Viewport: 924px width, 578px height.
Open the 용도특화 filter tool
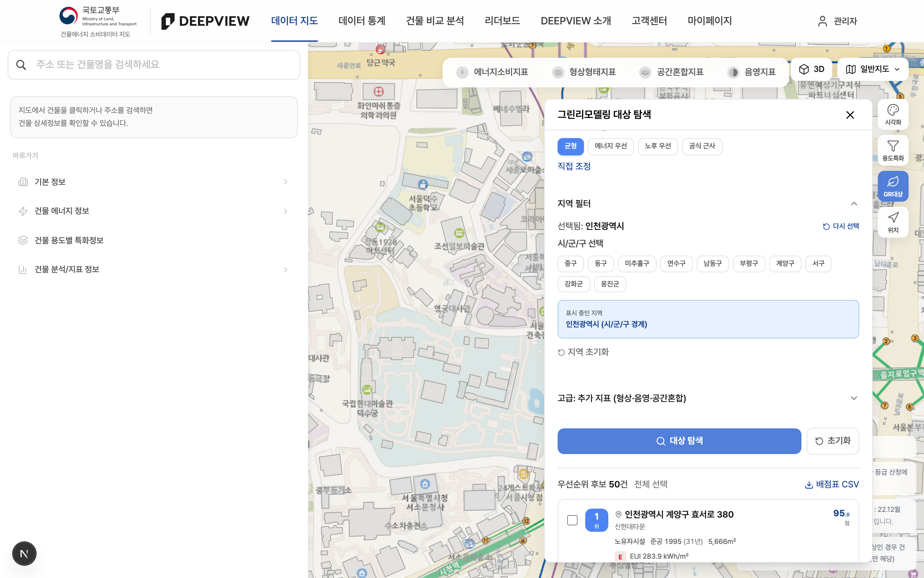893,151
